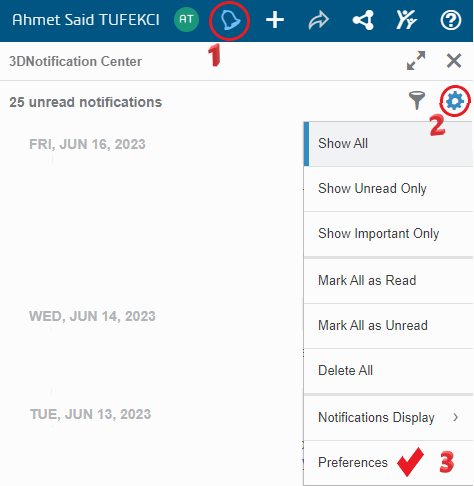Screen dimensions: 474x486
Task: Click the forward share arrow icon
Action: point(319,20)
